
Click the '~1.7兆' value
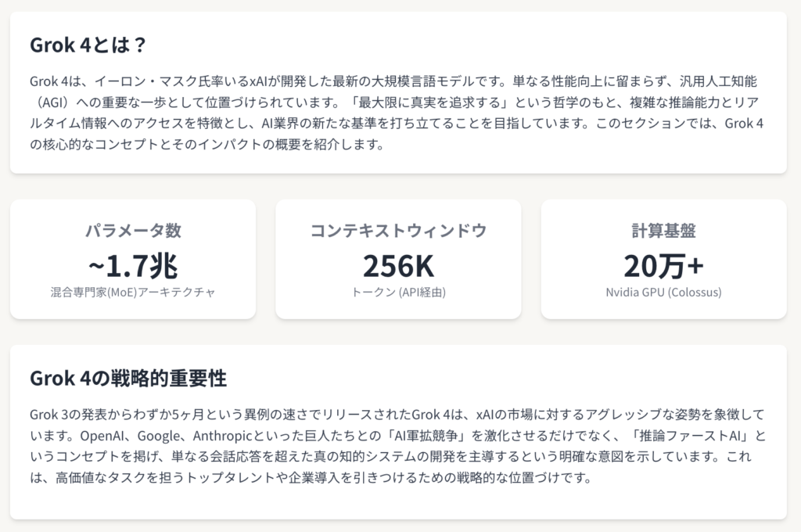click(x=133, y=266)
